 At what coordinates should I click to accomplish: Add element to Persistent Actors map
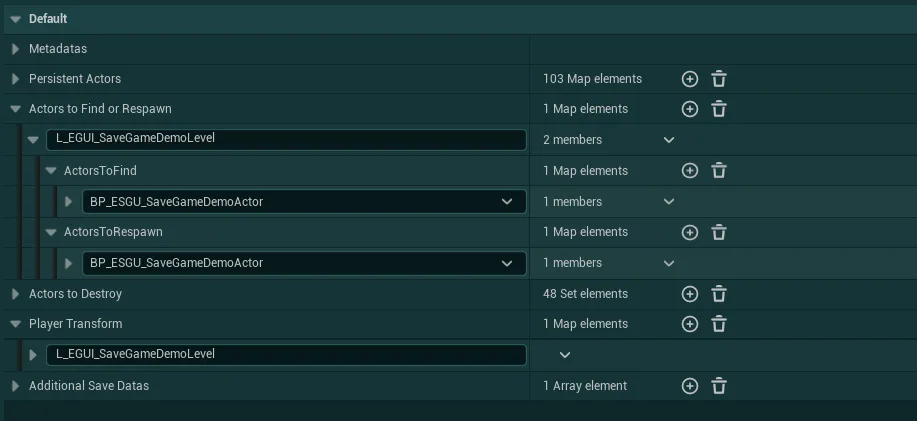(690, 79)
